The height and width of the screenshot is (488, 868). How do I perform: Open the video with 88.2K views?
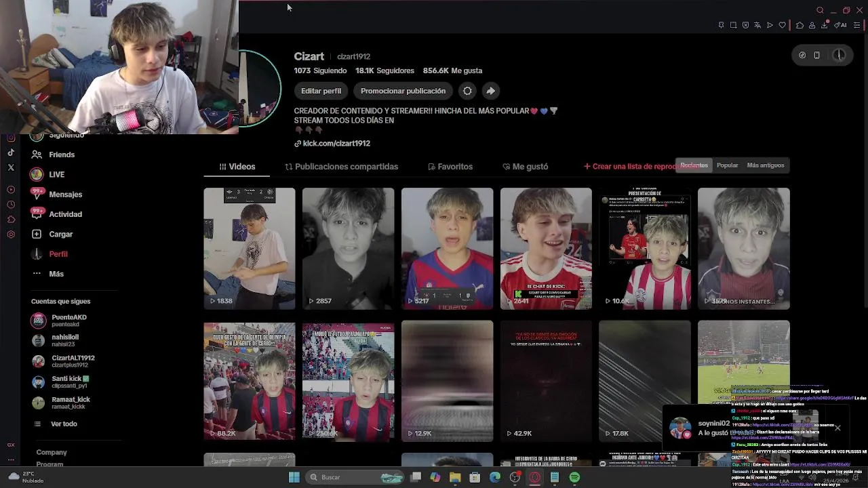click(x=250, y=381)
